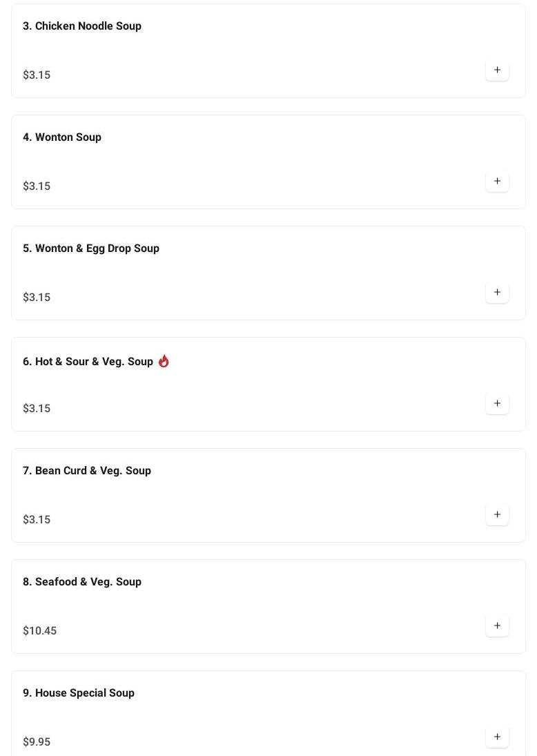The width and height of the screenshot is (537, 756).
Task: Add Seafood & Veg. Soup to order
Action: 497,626
